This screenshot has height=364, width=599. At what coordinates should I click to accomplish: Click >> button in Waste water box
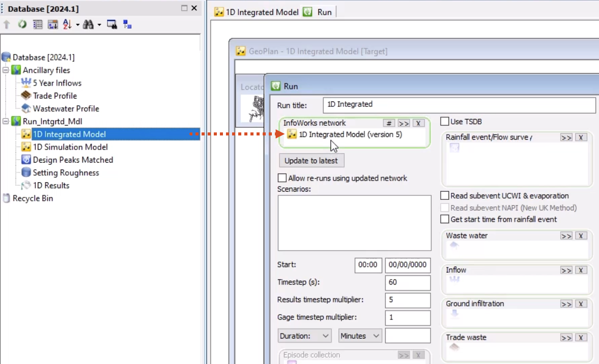[x=566, y=236]
